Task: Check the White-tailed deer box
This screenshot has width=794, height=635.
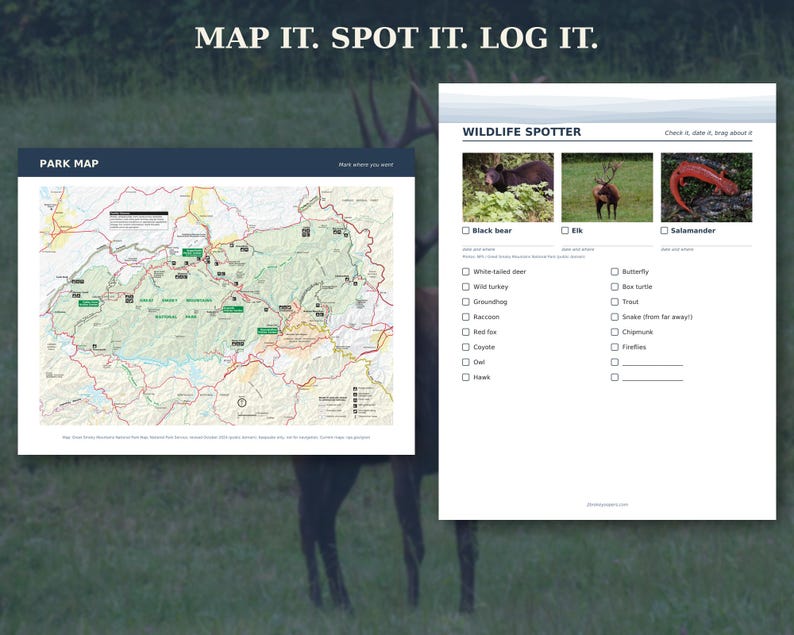Action: click(466, 272)
